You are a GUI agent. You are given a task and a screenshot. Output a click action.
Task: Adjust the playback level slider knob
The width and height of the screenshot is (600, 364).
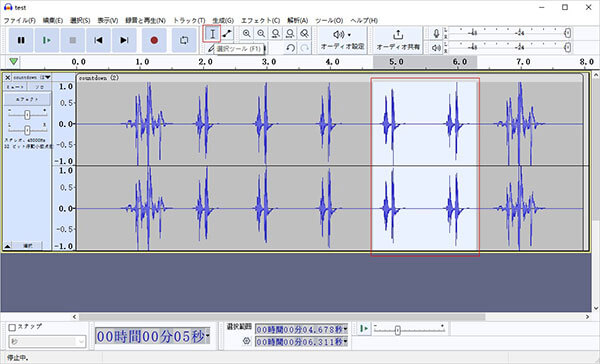pos(568,47)
